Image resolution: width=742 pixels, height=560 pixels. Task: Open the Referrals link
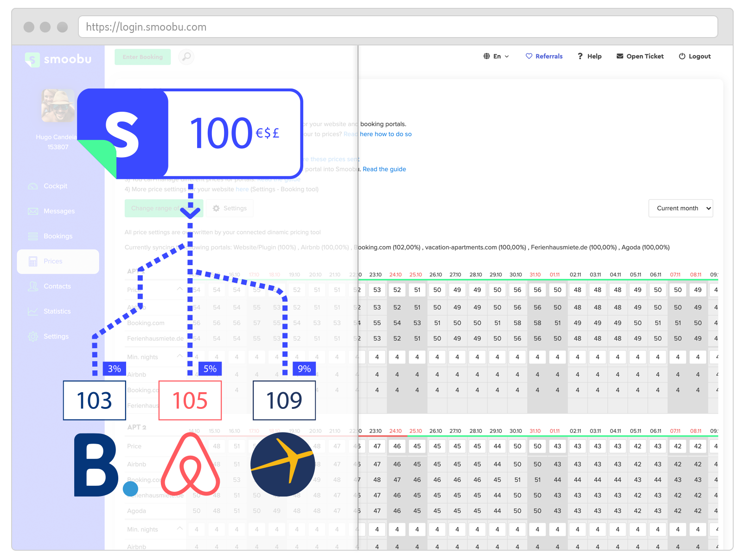click(x=544, y=57)
